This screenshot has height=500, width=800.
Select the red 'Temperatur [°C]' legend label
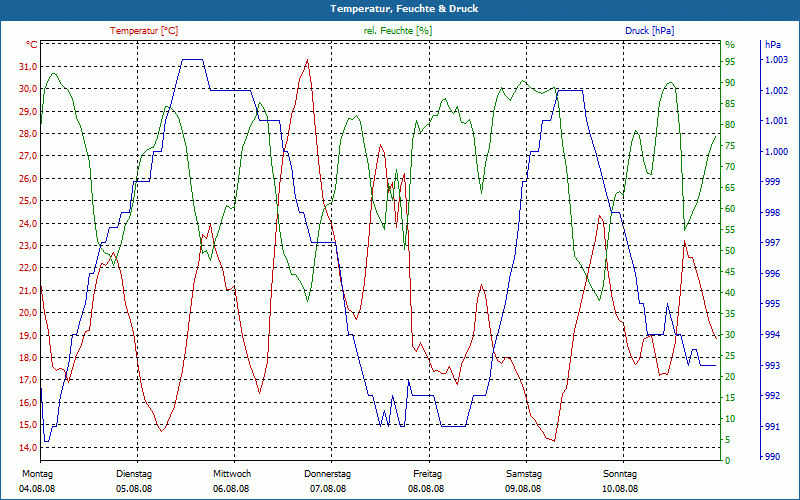(x=144, y=31)
